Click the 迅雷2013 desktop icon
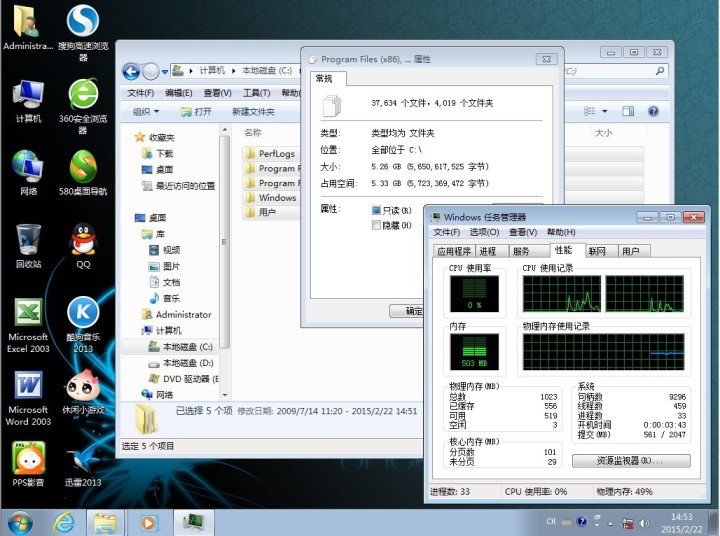The image size is (720, 536). pyautogui.click(x=83, y=459)
